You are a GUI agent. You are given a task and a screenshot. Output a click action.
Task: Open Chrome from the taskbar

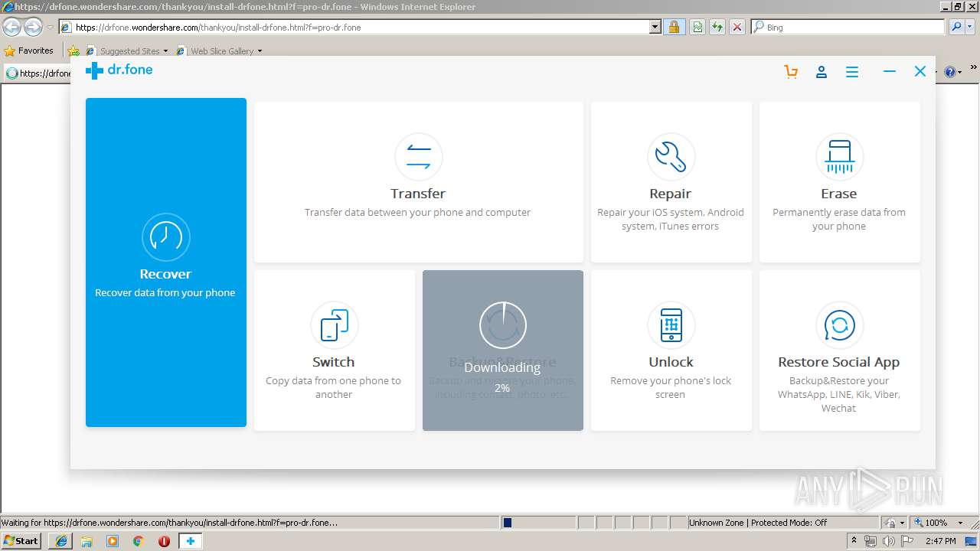138,541
